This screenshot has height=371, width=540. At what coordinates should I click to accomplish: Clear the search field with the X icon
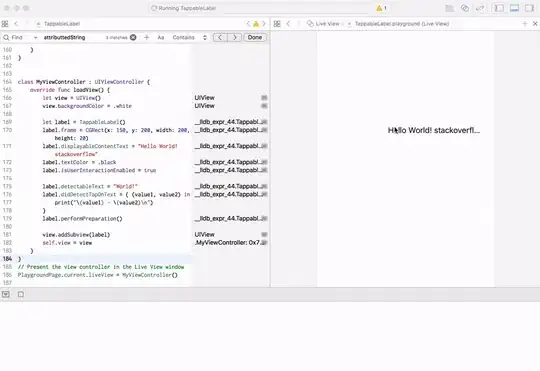pyautogui.click(x=133, y=37)
